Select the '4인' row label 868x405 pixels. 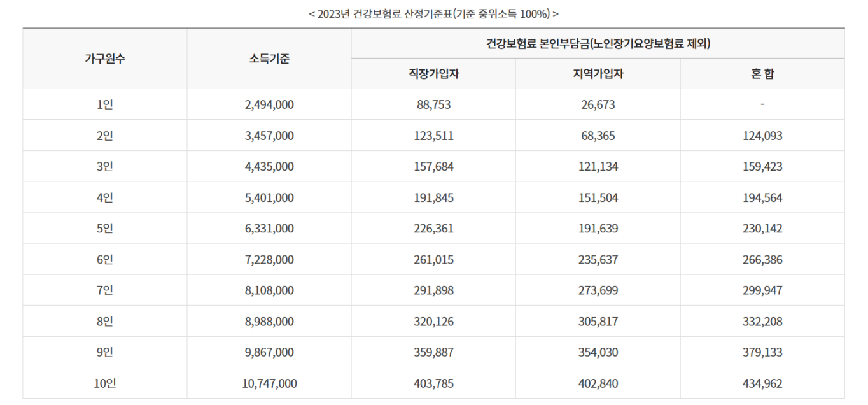(x=105, y=197)
